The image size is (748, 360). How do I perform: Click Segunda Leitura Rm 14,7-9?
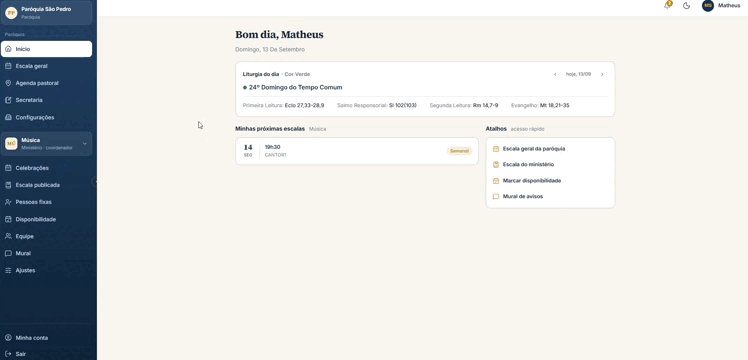click(464, 105)
